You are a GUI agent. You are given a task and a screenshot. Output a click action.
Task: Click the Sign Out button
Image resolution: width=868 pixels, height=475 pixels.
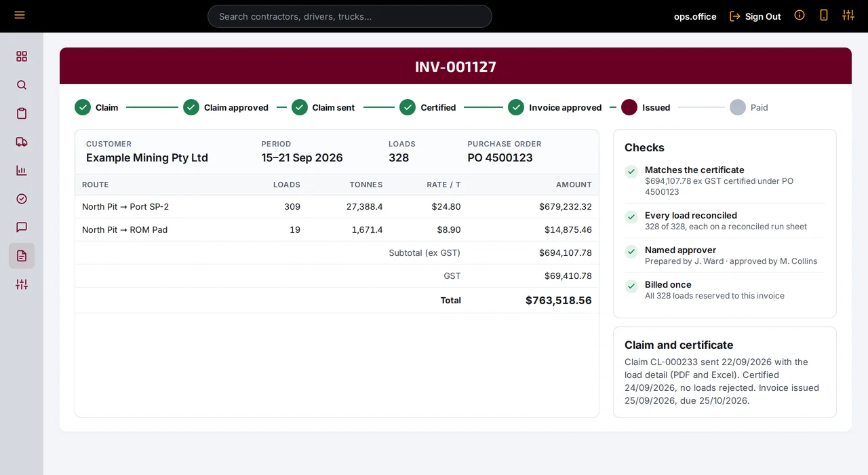[x=755, y=16]
